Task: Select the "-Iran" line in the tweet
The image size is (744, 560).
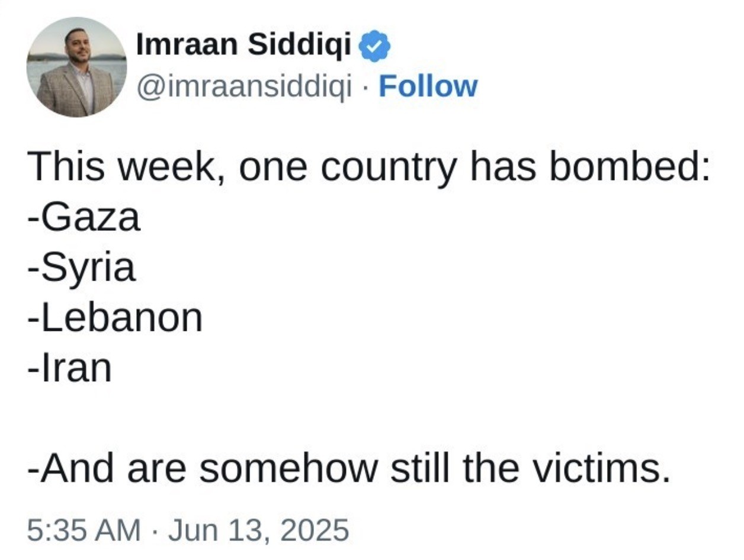Action: (x=69, y=369)
